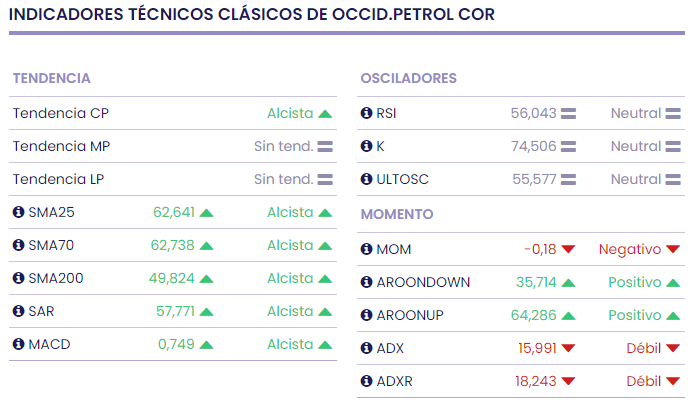The width and height of the screenshot is (694, 407).
Task: Click the info icon beside SMA25
Action: pos(18,212)
